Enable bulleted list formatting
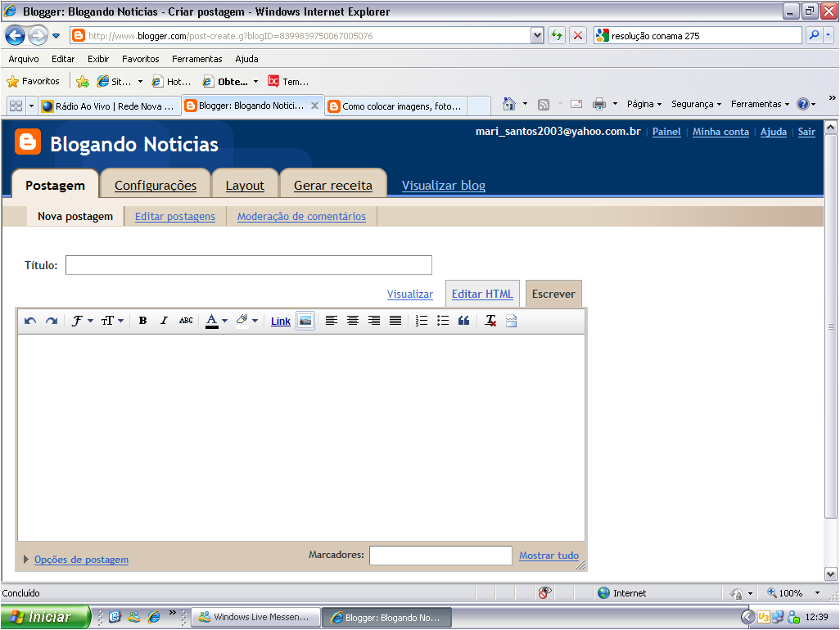Viewport: 840px width, 630px height. click(x=443, y=320)
